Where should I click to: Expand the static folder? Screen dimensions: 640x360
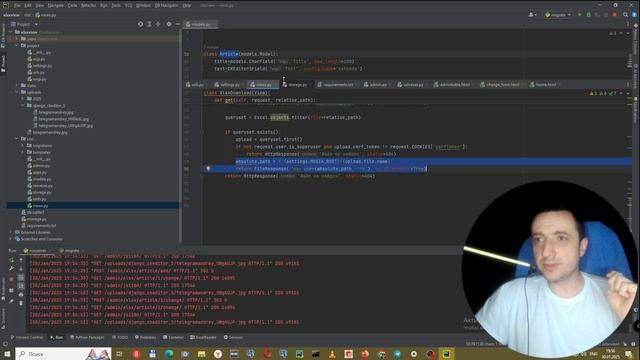tap(17, 85)
